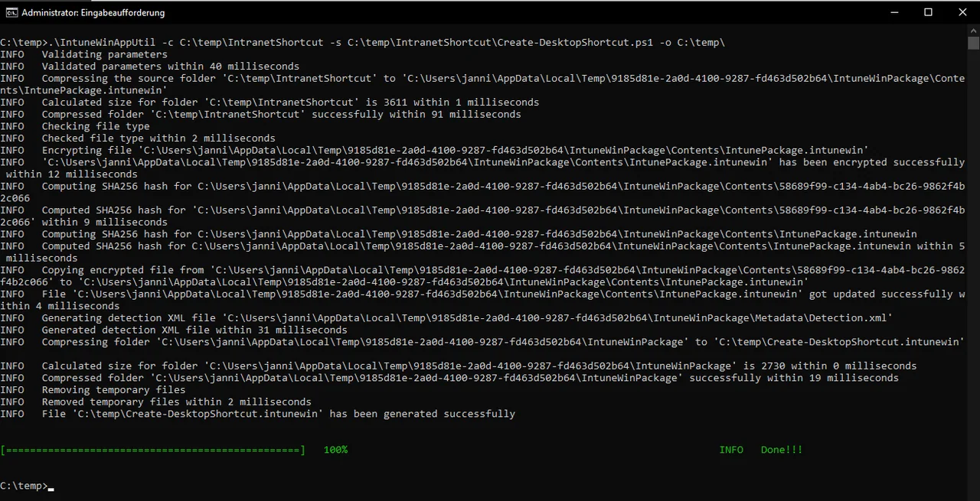
Task: Open the command prompt system menu icon
Action: pyautogui.click(x=11, y=12)
